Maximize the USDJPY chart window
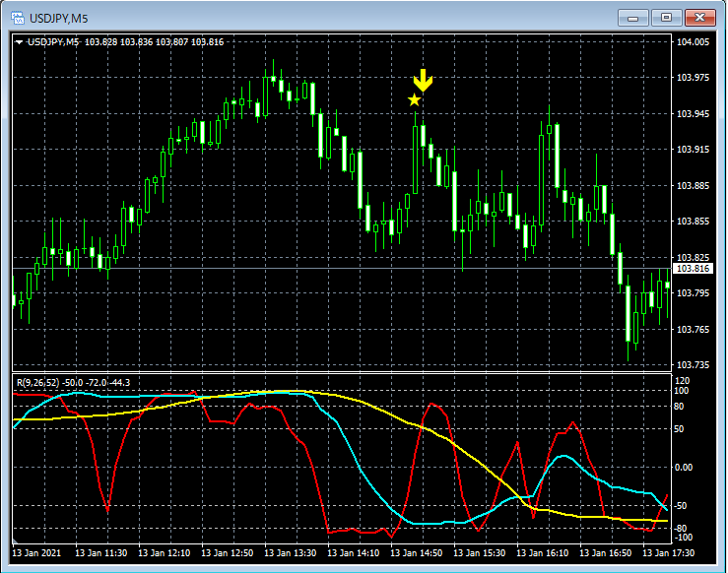The height and width of the screenshot is (573, 728). point(666,18)
